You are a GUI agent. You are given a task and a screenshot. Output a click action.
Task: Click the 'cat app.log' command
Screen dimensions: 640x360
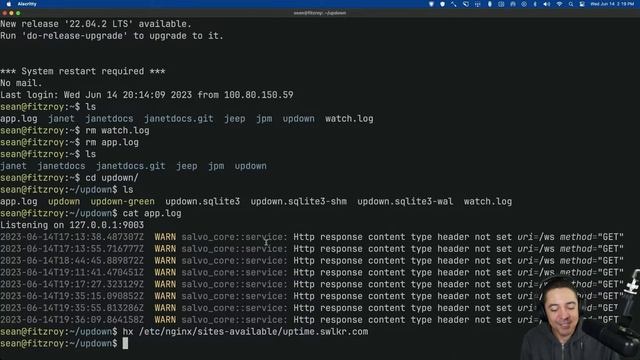click(152, 213)
